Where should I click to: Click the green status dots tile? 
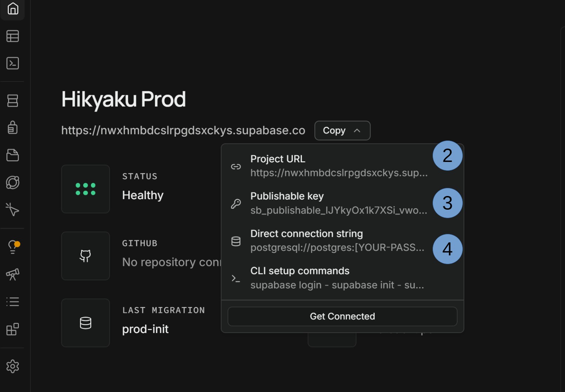click(x=86, y=189)
